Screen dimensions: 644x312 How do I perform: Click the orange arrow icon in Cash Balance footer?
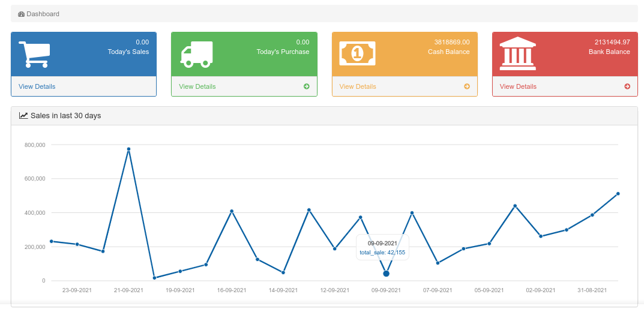[x=467, y=86]
